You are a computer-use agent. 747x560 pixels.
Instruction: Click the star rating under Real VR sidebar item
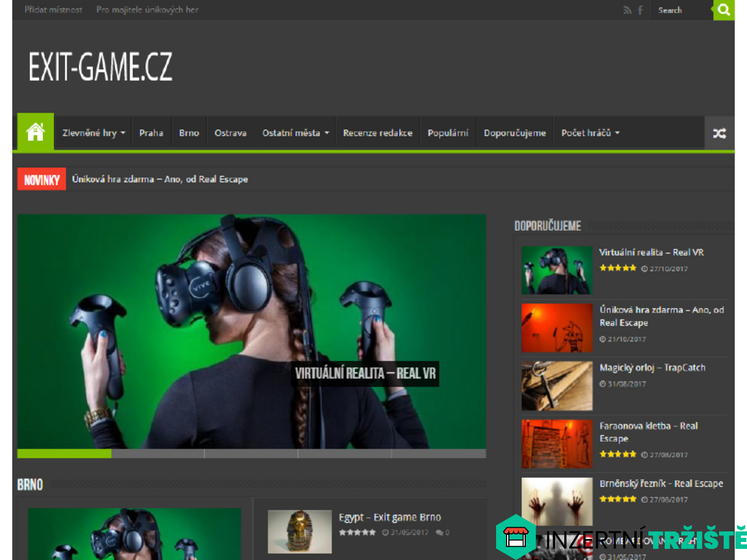coord(618,268)
